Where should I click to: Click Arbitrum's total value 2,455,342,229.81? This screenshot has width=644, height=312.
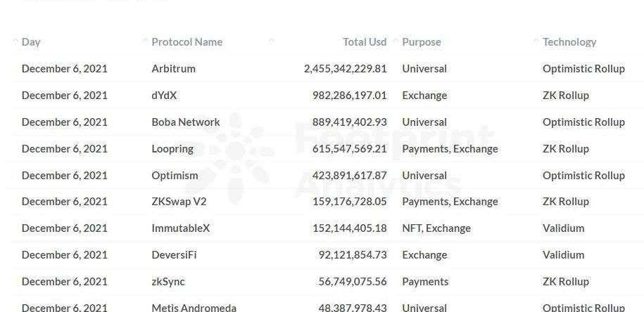(x=345, y=69)
